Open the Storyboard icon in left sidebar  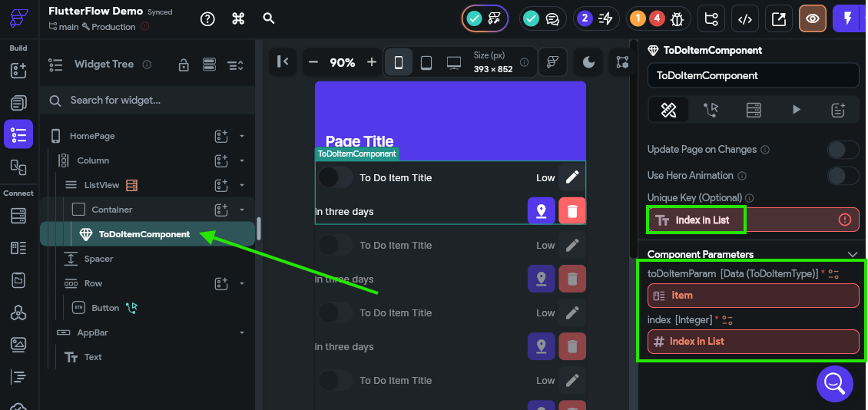point(18,167)
